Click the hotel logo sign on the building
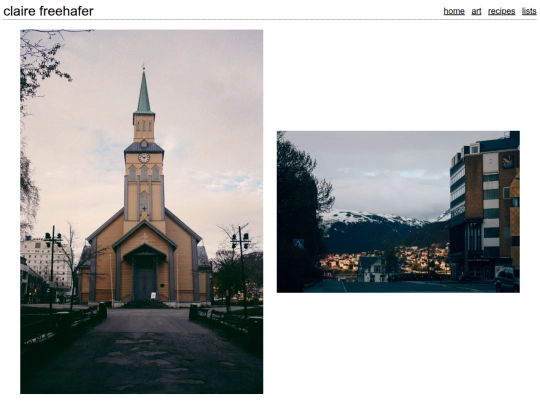This screenshot has height=405, width=540. tap(508, 161)
